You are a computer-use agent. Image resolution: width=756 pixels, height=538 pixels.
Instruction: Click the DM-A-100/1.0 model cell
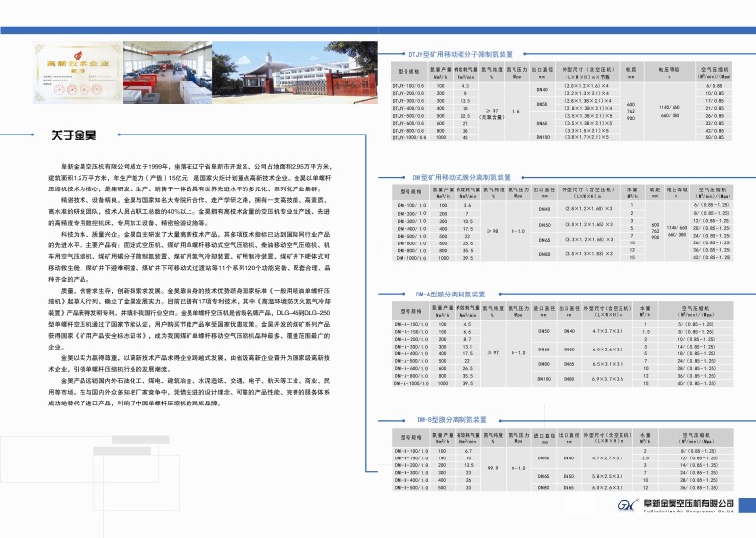(x=411, y=324)
